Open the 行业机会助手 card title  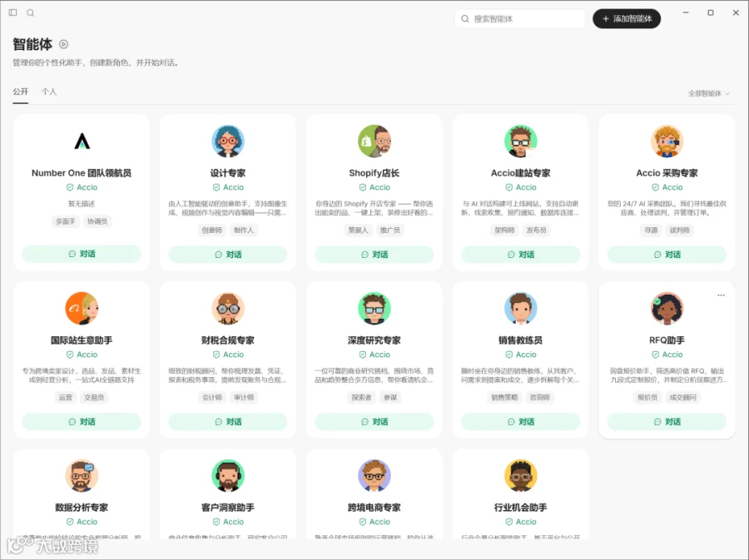[521, 508]
